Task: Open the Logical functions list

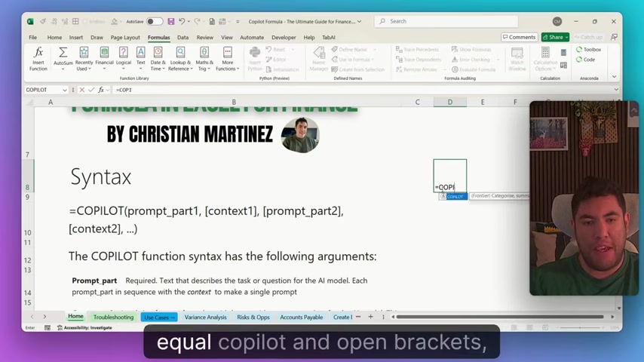Action: pos(123,58)
